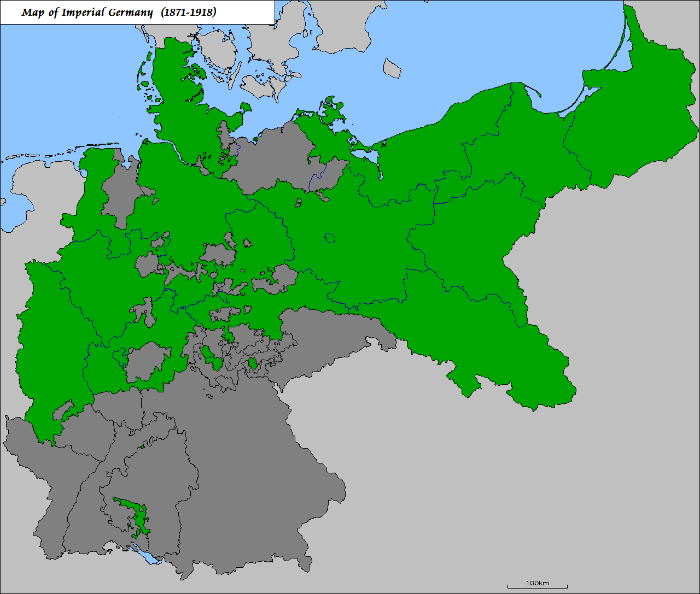Click the gray Bornholm island in the Baltic
The height and width of the screenshot is (594, 700).
[x=392, y=68]
